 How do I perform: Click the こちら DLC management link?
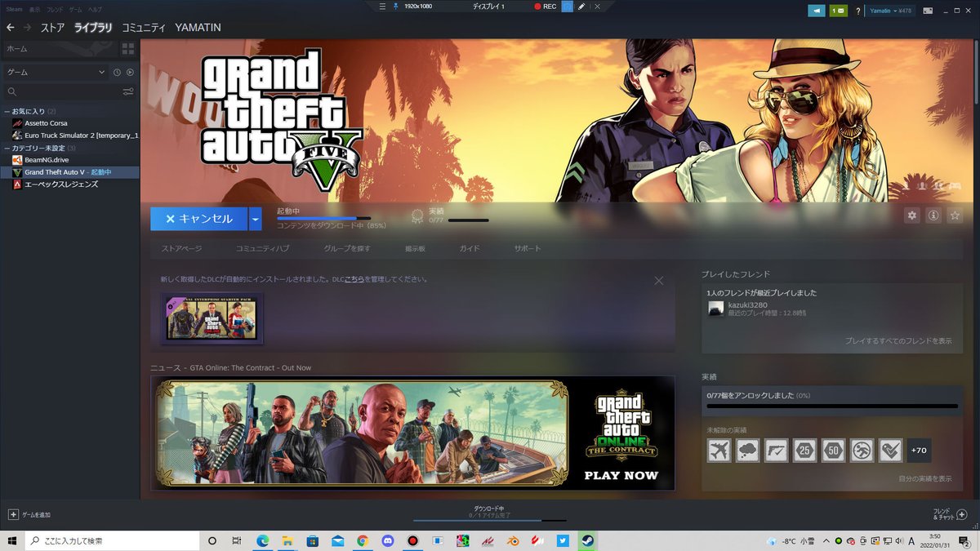[354, 280]
